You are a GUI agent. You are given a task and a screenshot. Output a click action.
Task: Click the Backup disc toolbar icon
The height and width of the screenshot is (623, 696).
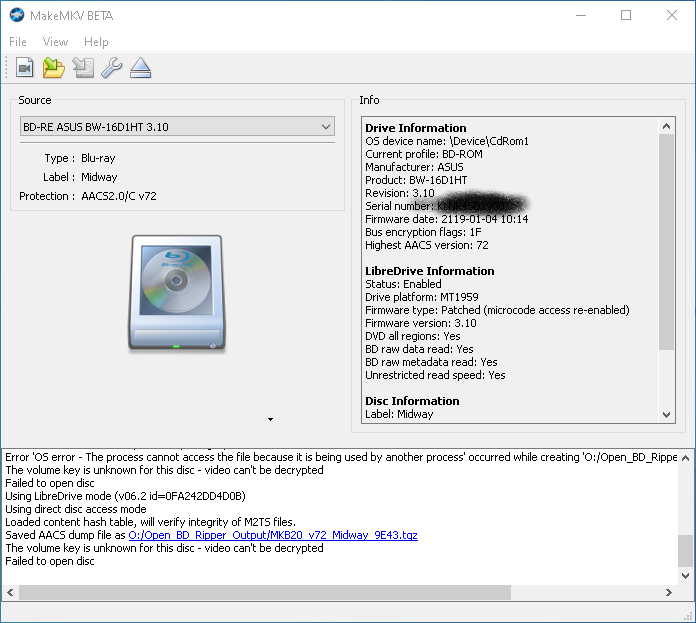point(83,68)
